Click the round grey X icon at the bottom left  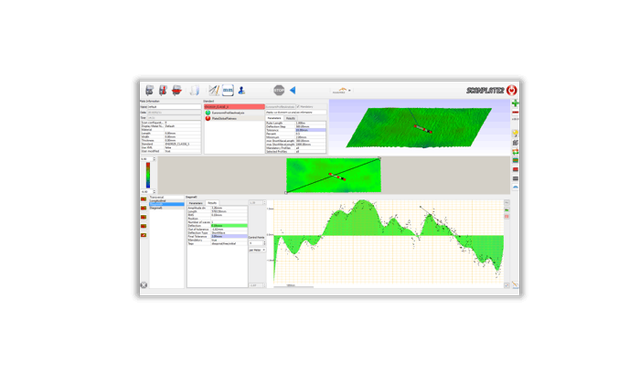(x=144, y=285)
